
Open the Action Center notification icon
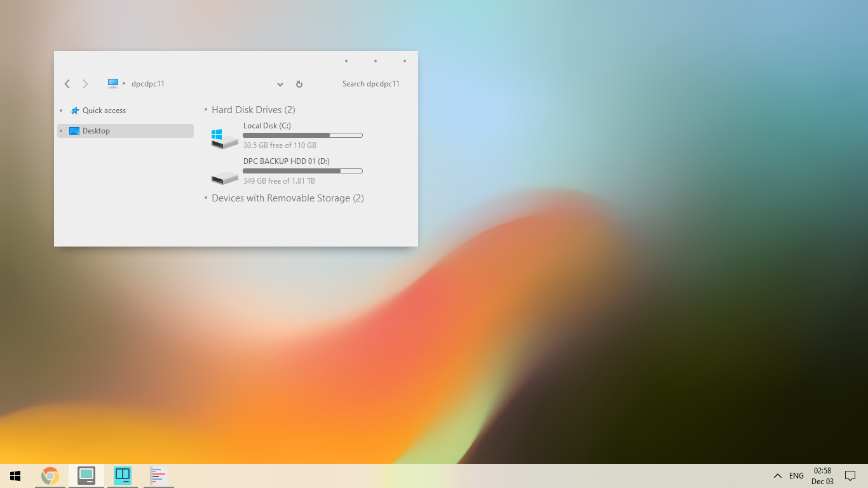pyautogui.click(x=850, y=475)
